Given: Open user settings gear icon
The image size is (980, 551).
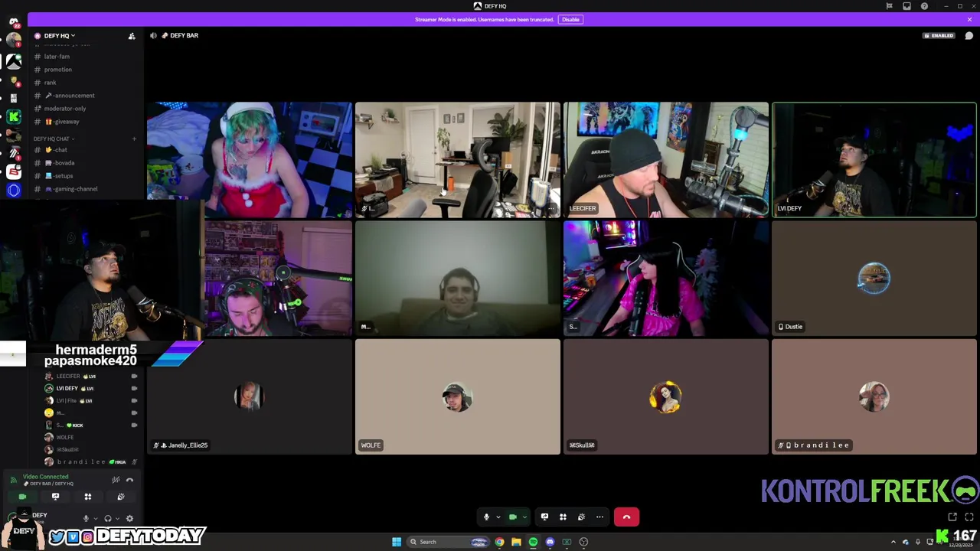Looking at the screenshot, I should [x=129, y=518].
